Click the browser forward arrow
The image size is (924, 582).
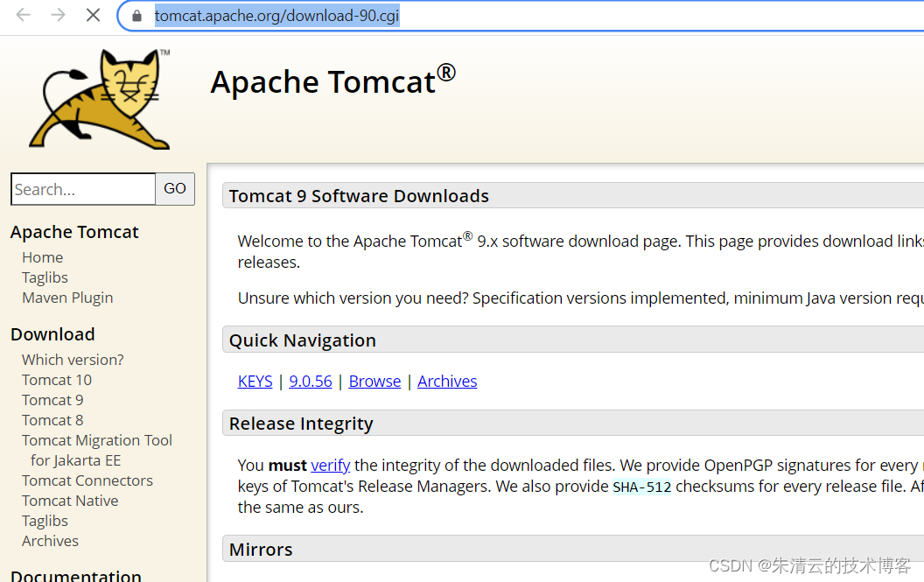[58, 16]
